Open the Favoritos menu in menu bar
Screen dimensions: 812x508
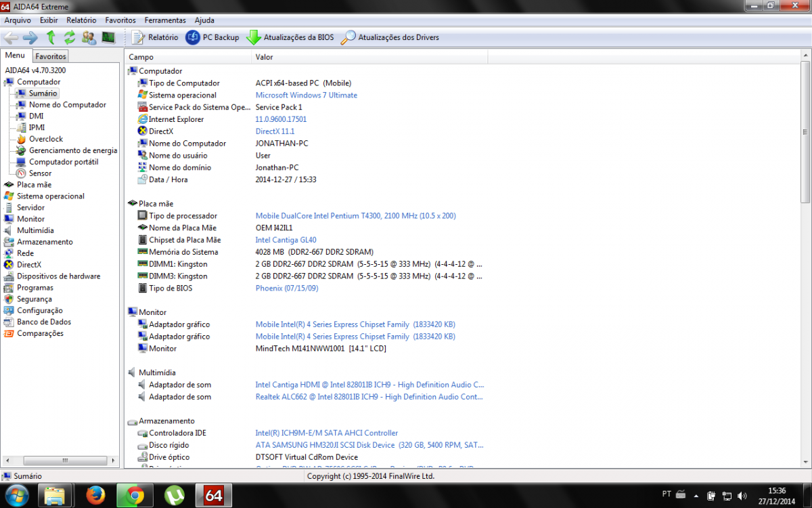[x=120, y=20]
